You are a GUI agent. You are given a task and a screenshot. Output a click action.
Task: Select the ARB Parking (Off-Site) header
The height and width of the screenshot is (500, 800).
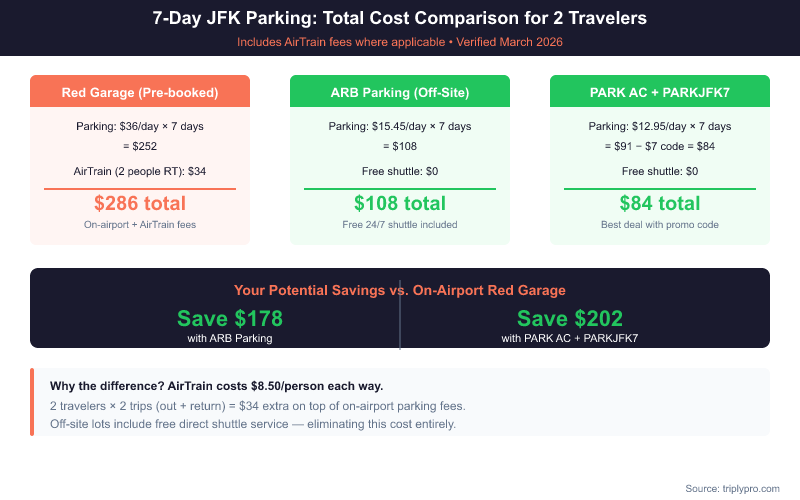tap(400, 93)
